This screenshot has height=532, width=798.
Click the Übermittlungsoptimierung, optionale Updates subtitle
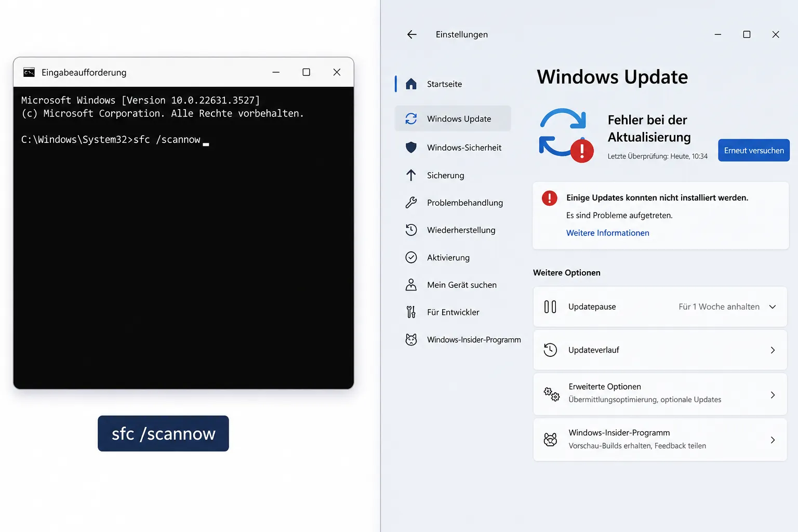pos(645,400)
